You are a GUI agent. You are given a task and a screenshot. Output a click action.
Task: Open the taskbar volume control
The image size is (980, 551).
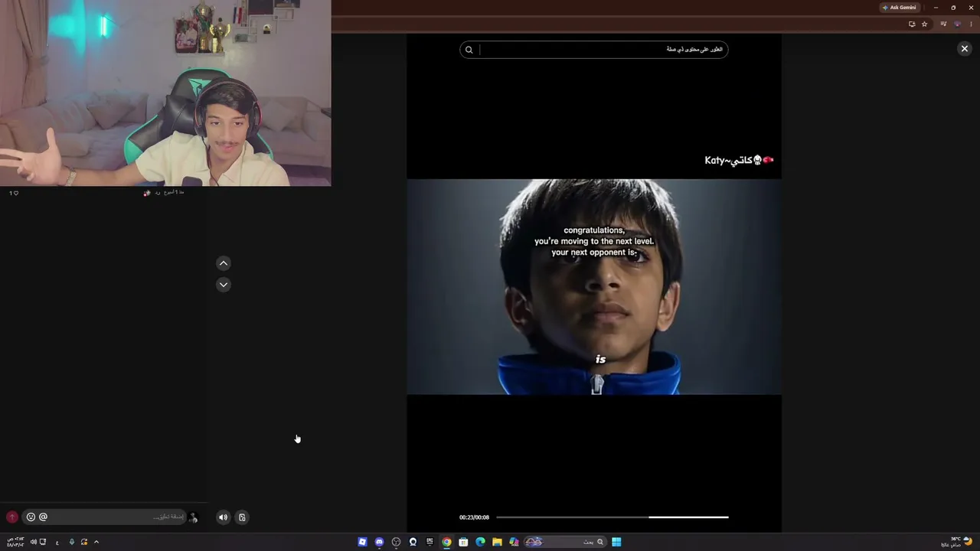click(33, 542)
